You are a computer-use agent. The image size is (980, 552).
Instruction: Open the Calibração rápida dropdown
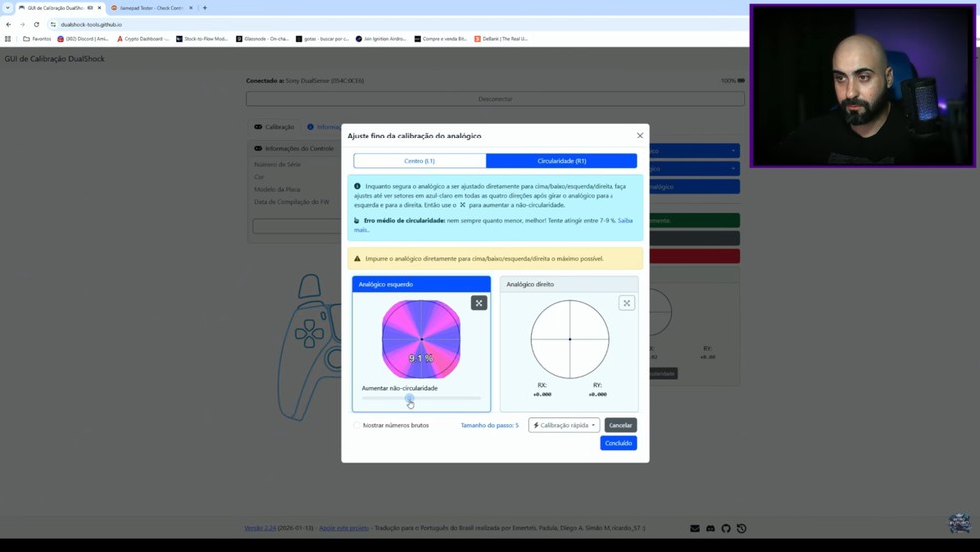point(564,425)
